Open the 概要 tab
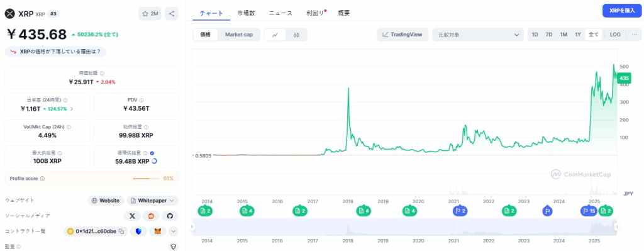Image resolution: width=644 pixels, height=251 pixels. (344, 13)
